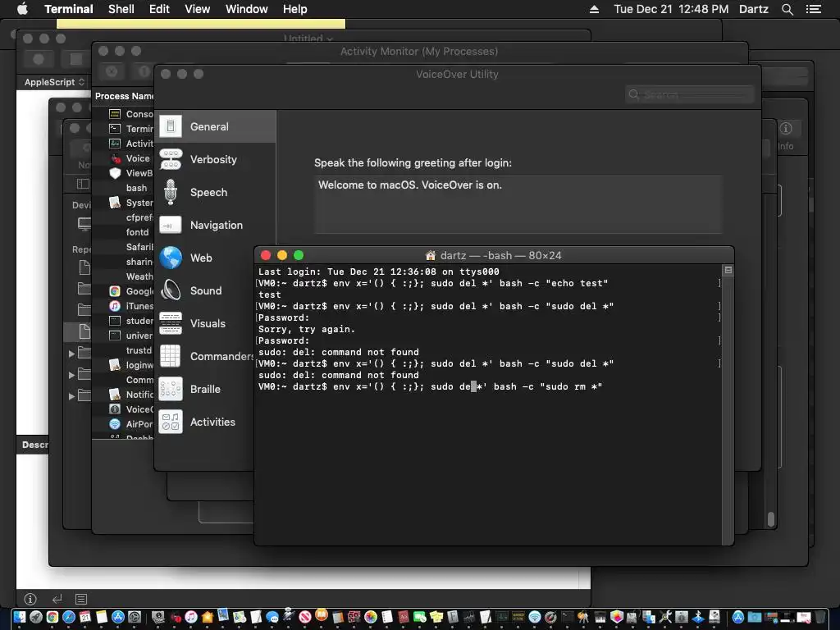Launch Google Chrome from the Dock
840x630 pixels.
pos(52,617)
